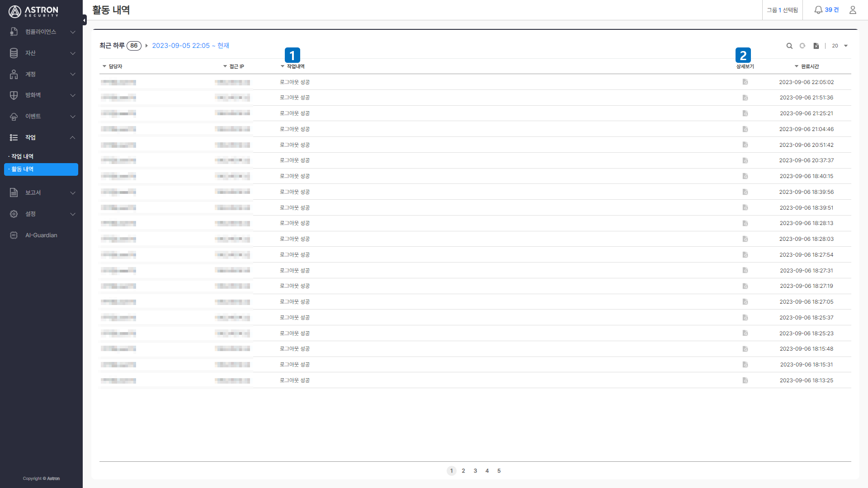
Task: Sort by the 담당자 column
Action: [x=113, y=66]
